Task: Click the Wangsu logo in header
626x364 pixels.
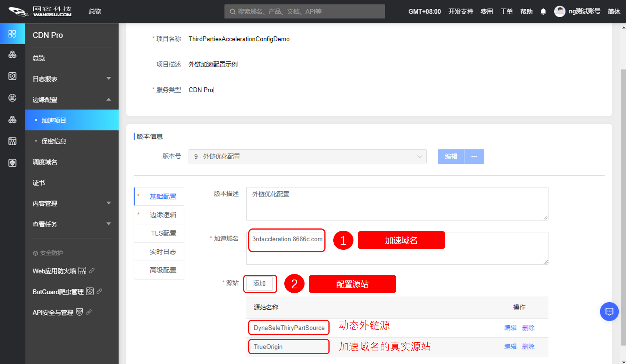Action: coord(40,11)
